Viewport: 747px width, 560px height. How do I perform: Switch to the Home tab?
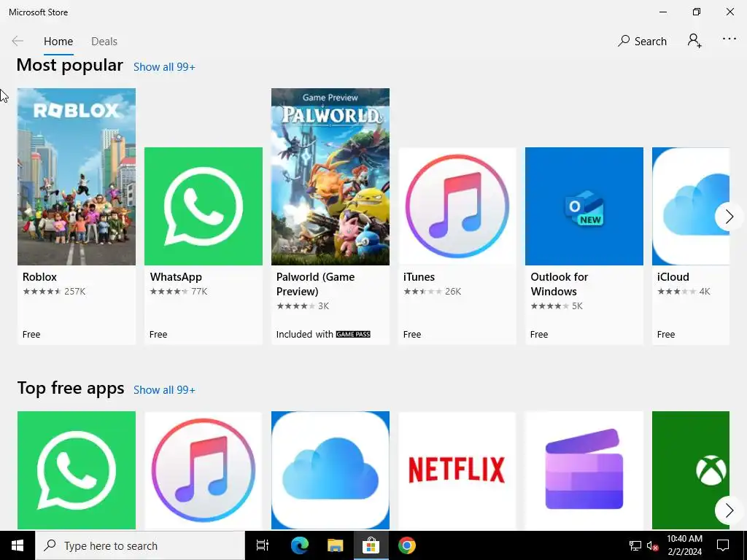point(58,42)
